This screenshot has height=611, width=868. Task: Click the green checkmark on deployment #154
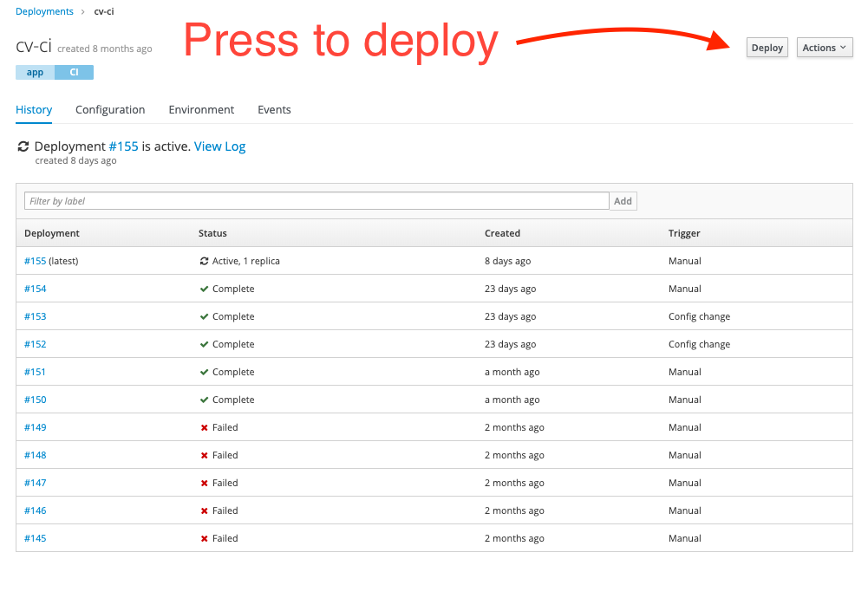[203, 289]
